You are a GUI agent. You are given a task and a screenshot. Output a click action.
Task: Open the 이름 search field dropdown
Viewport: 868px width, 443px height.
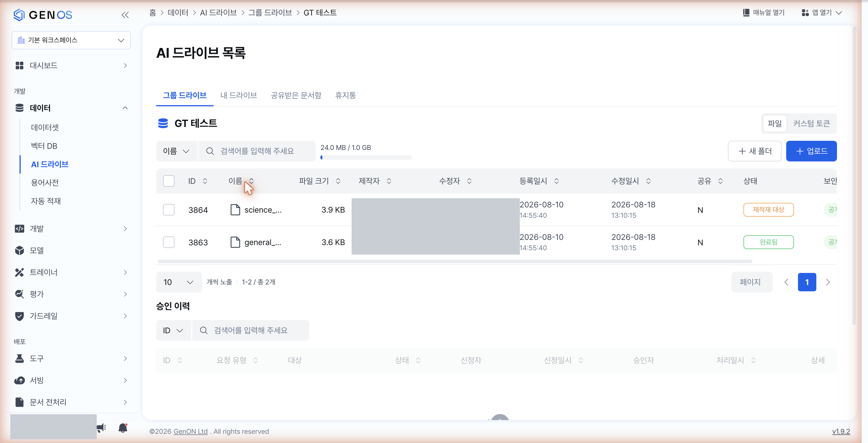click(177, 151)
